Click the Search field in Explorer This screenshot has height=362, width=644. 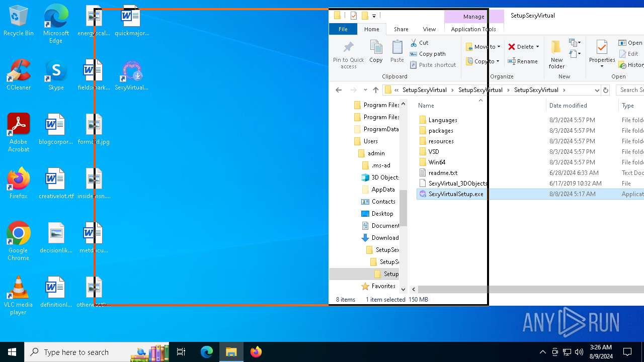631,90
